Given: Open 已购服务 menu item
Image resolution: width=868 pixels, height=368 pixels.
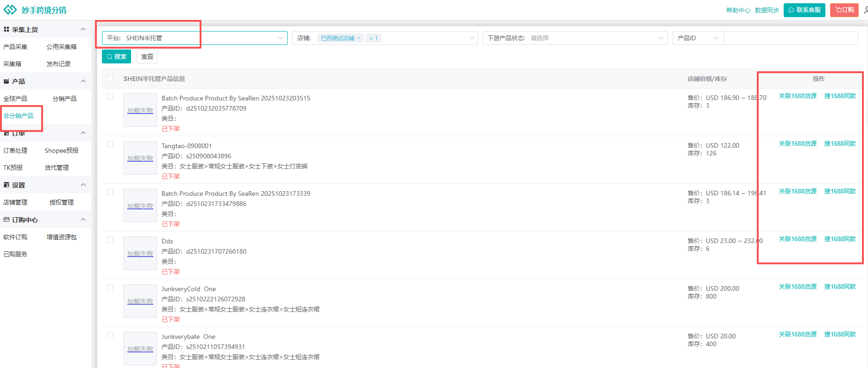Looking at the screenshot, I should [15, 254].
